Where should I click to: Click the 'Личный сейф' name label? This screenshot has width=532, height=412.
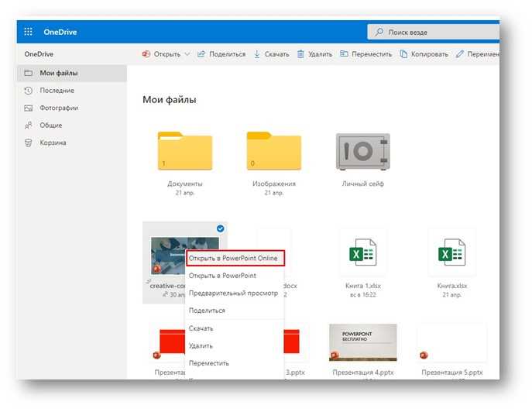(362, 184)
